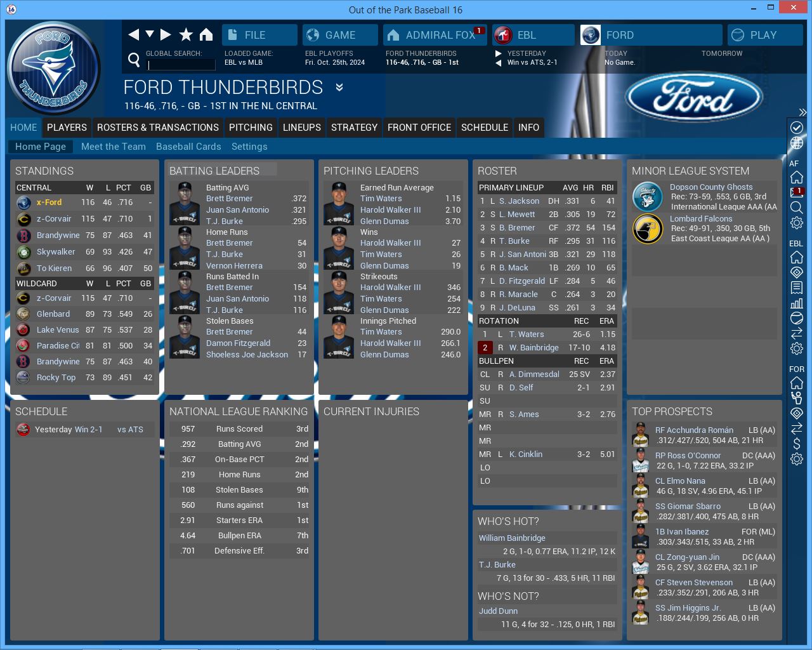Open the EBL bar chart statistics icon
Image resolution: width=812 pixels, height=650 pixels.
[x=797, y=303]
